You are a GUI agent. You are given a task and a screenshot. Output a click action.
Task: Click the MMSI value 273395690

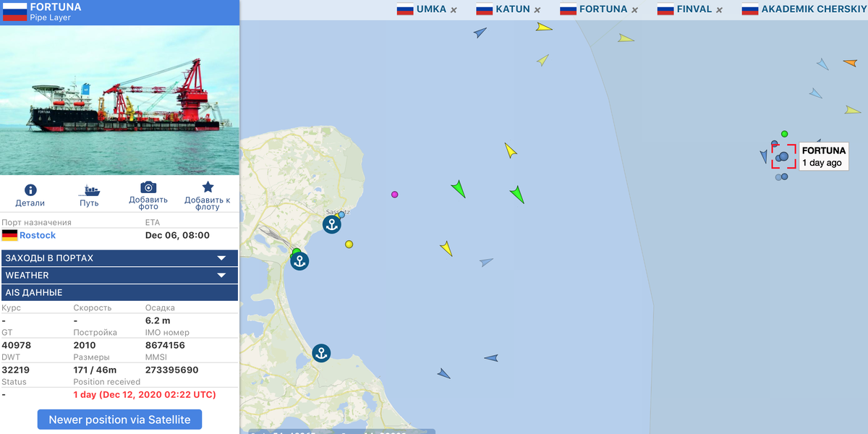[x=172, y=370]
